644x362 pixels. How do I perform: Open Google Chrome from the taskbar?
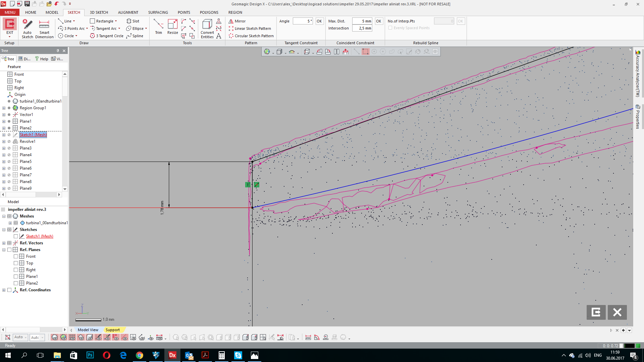(140, 355)
